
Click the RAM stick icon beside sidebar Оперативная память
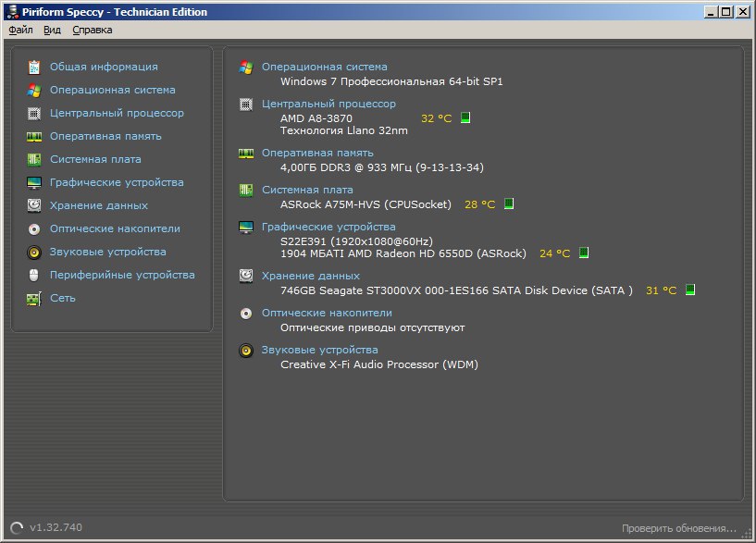coord(33,136)
